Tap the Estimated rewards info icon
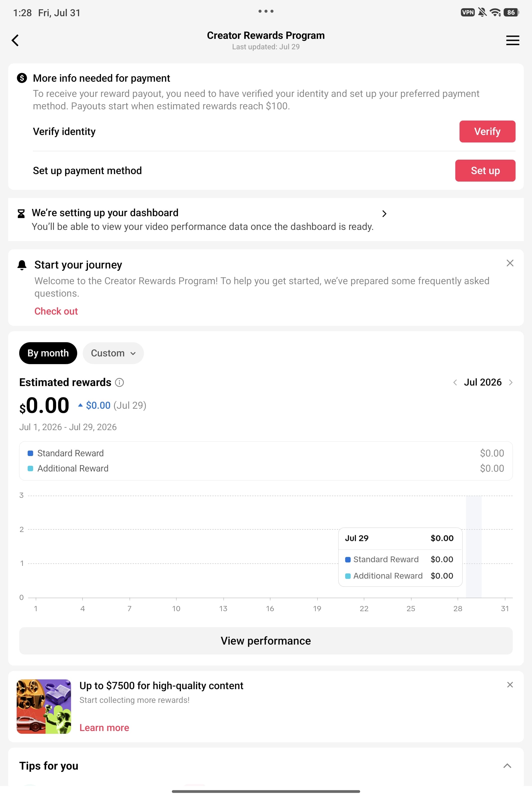Image resolution: width=532 pixels, height=797 pixels. (120, 382)
